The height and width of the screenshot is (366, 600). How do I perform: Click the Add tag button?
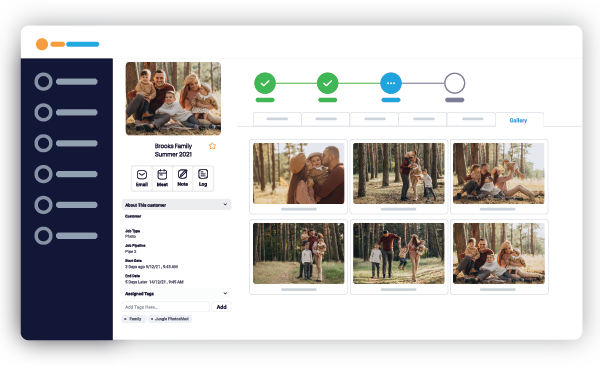222,307
